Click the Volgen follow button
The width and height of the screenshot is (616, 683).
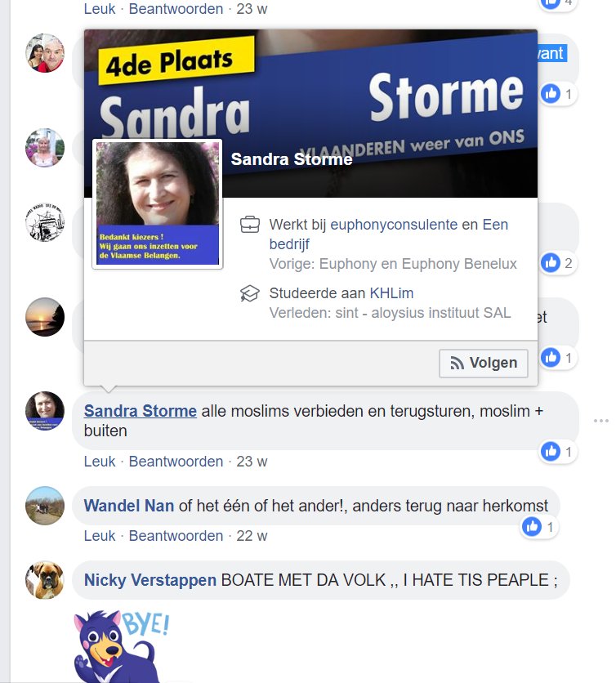(483, 363)
